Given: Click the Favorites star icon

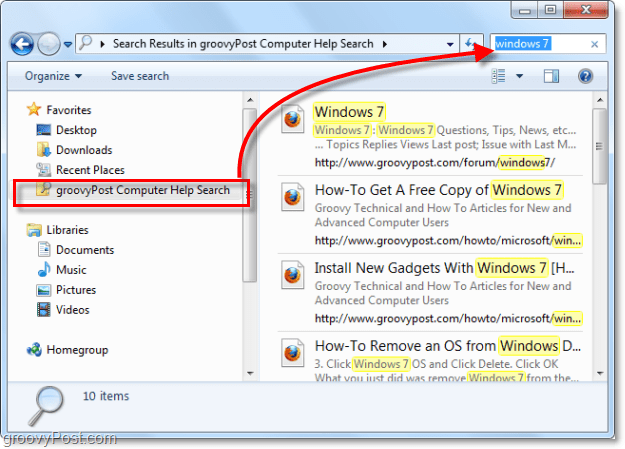Looking at the screenshot, I should [x=34, y=109].
